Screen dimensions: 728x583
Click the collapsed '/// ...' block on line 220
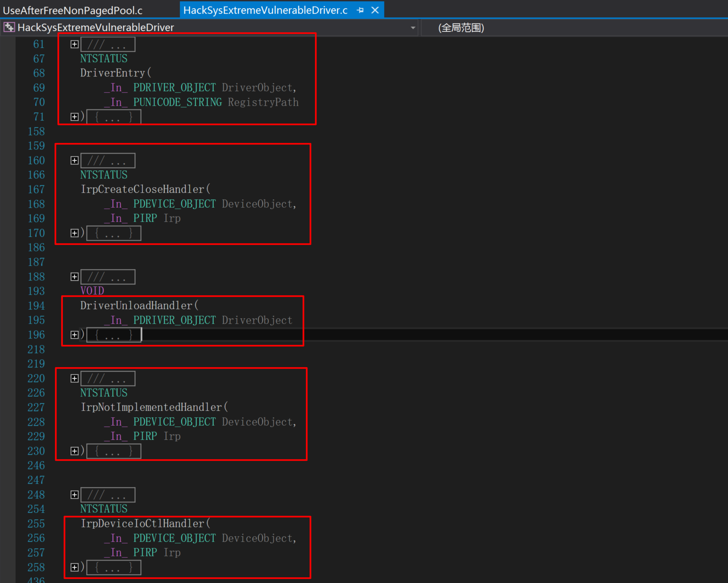108,378
